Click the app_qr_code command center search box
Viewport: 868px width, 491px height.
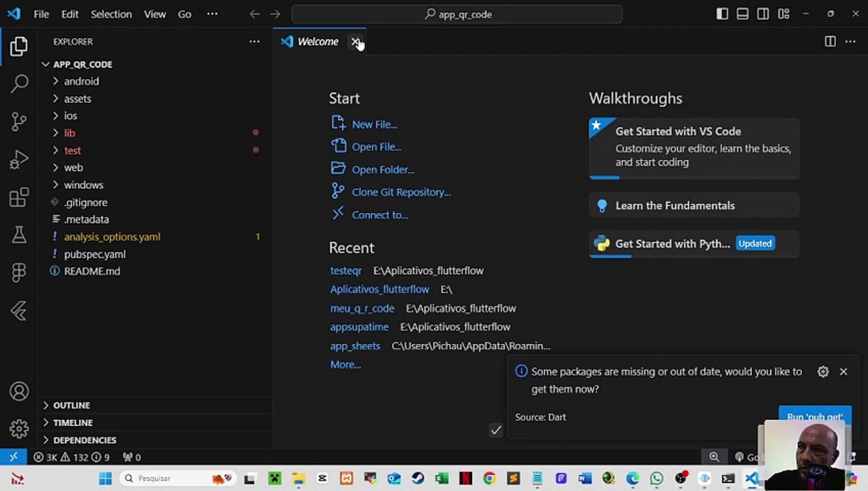click(457, 14)
